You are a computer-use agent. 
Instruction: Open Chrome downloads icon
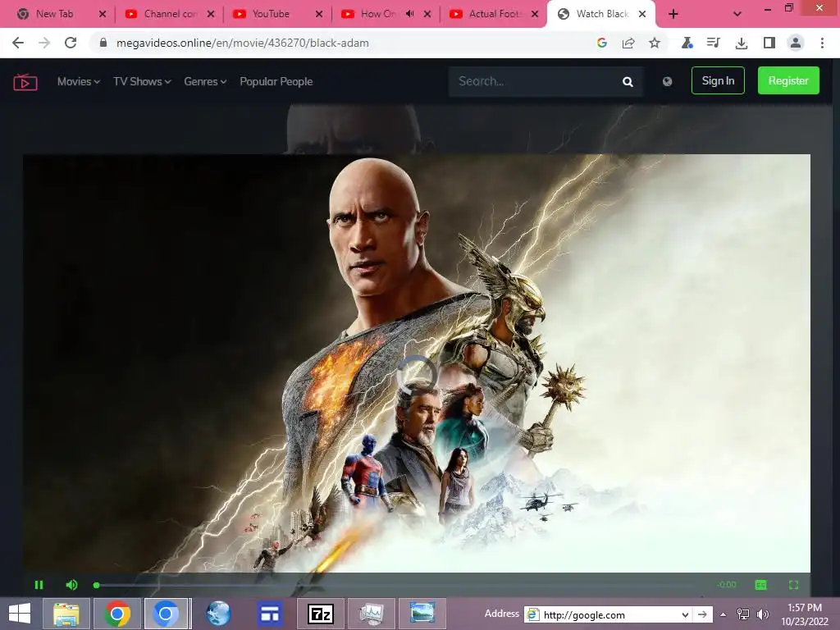[742, 43]
